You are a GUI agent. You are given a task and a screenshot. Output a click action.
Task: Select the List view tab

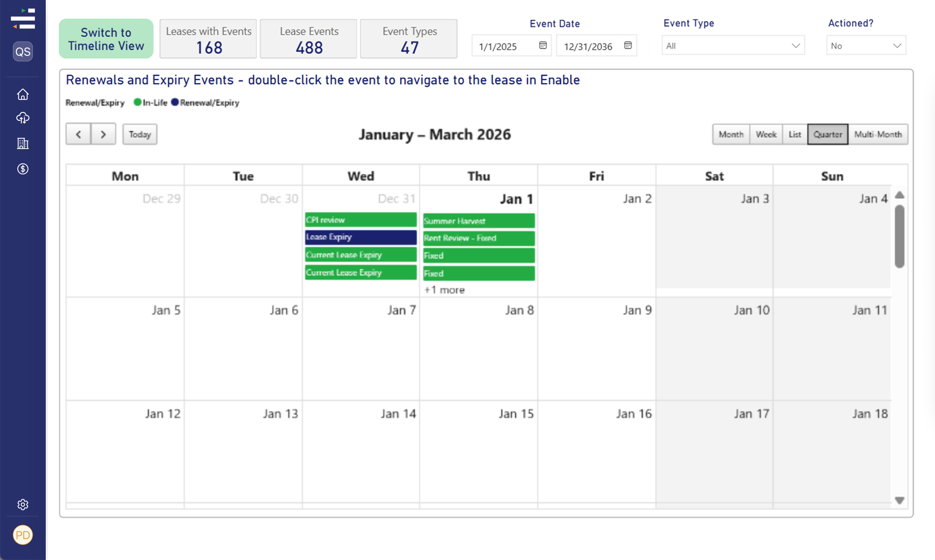click(x=795, y=134)
